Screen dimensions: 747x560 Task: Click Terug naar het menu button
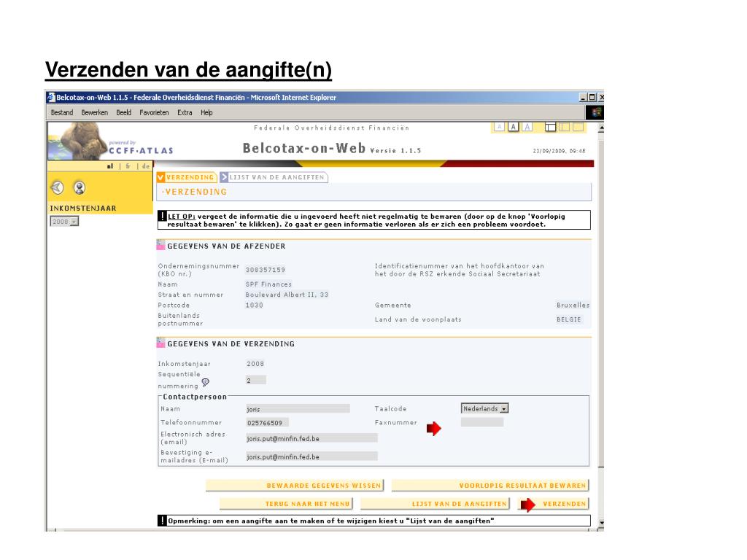[x=286, y=503]
